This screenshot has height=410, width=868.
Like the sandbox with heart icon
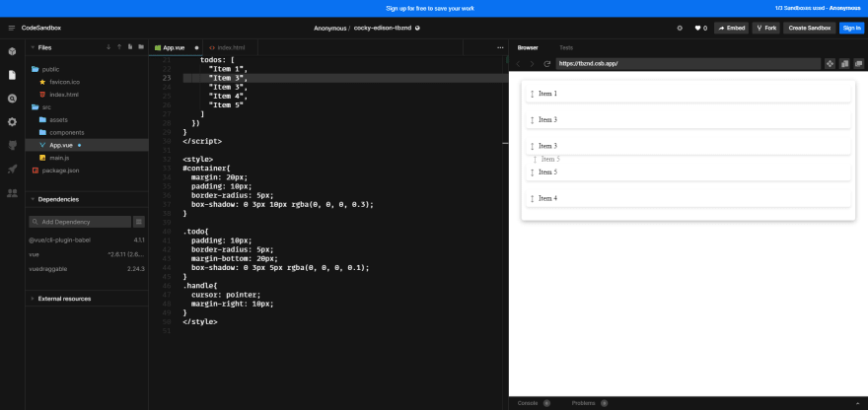click(x=698, y=28)
